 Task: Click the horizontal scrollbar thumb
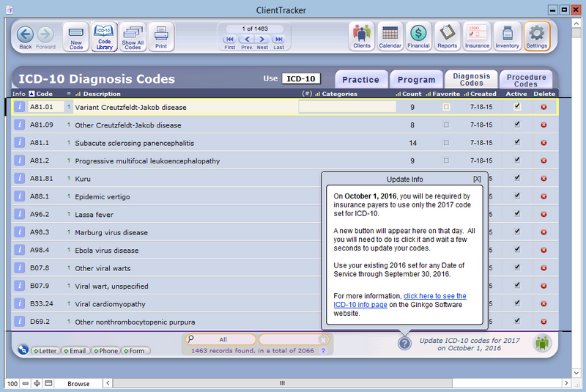click(x=283, y=383)
